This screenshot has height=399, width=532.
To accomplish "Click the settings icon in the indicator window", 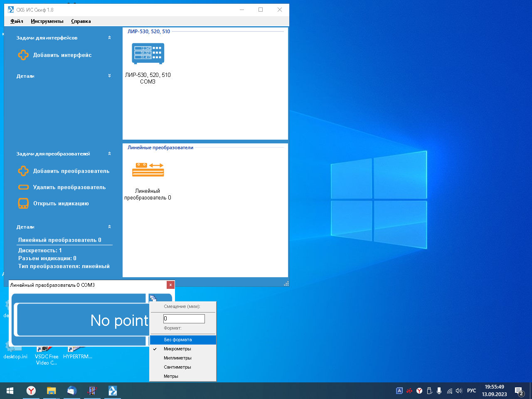I will click(153, 298).
